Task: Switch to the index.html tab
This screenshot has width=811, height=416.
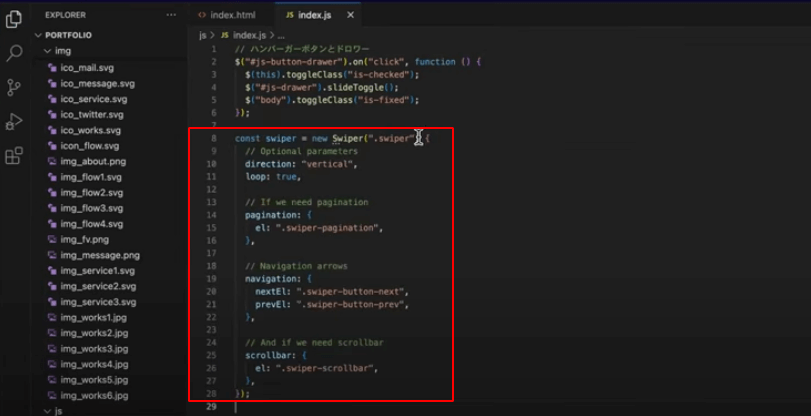Action: pos(234,15)
